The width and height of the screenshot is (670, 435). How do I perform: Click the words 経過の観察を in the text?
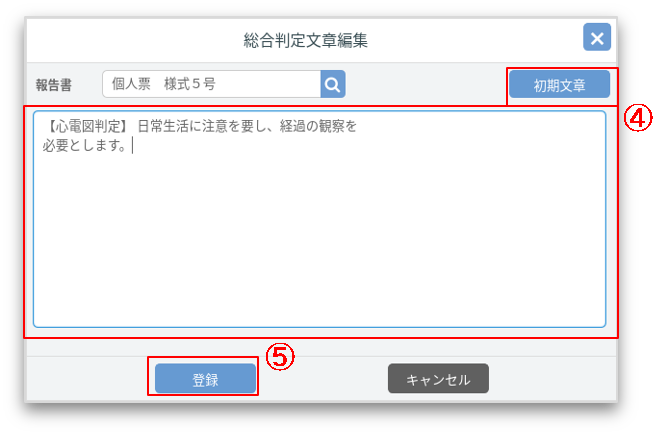[x=318, y=126]
